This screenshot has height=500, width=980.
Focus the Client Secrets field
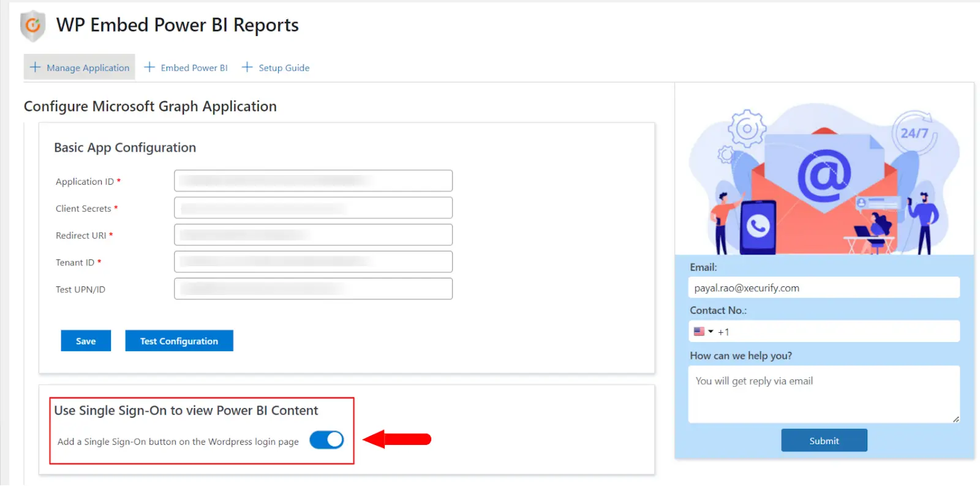313,208
